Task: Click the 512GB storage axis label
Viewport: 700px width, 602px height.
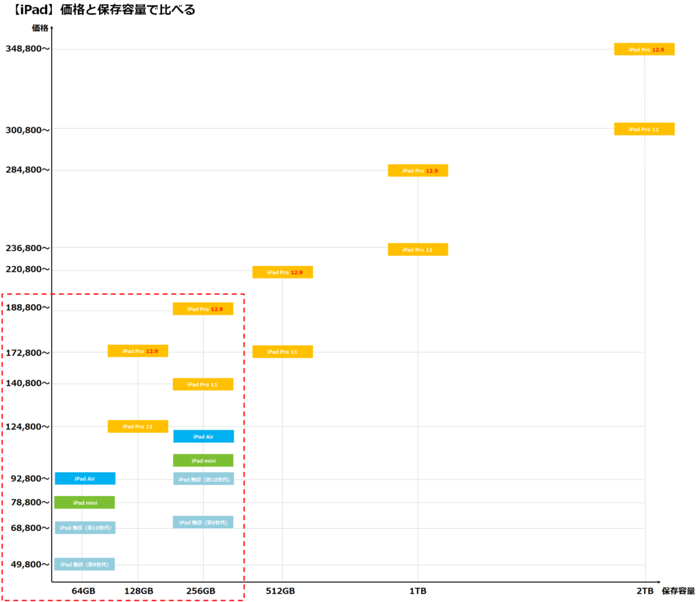Action: tap(280, 591)
